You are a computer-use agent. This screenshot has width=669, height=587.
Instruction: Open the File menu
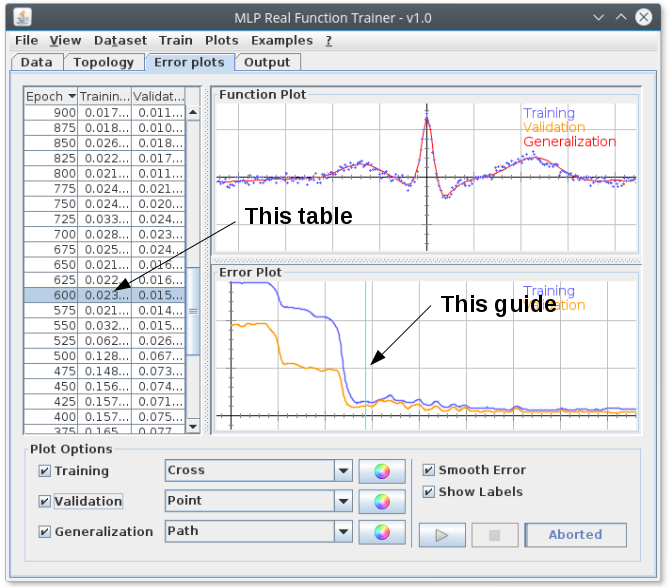26,41
